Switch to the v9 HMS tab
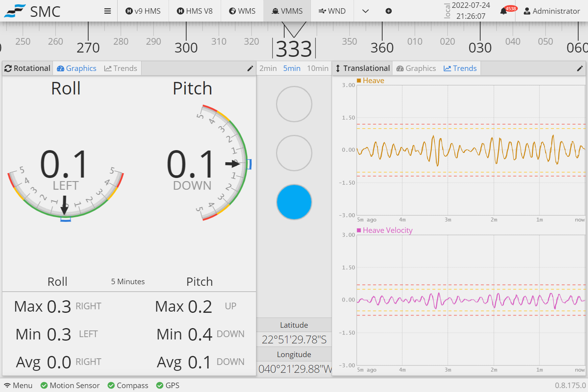This screenshot has width=588, height=392. pyautogui.click(x=143, y=11)
